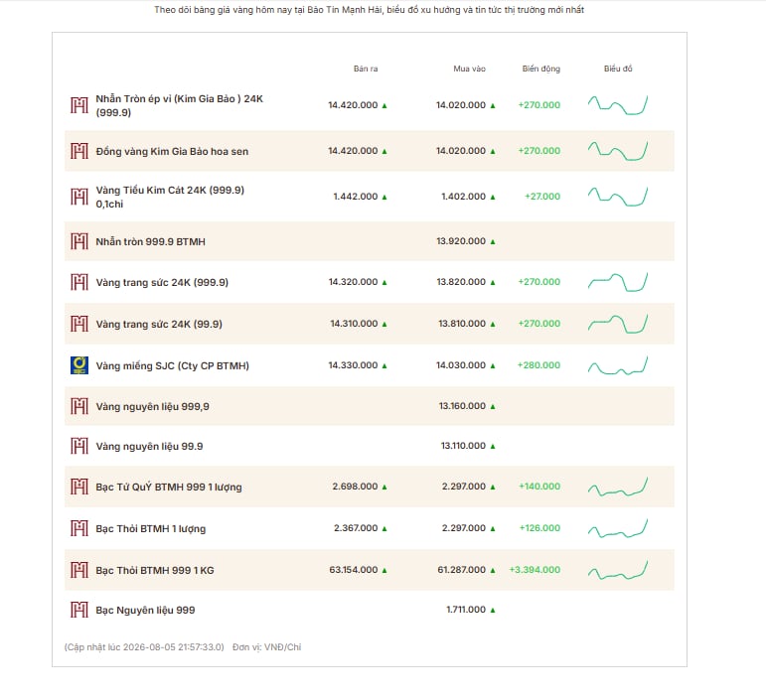Click change value +280.000
Screen dimensions: 766x700
[x=538, y=365]
